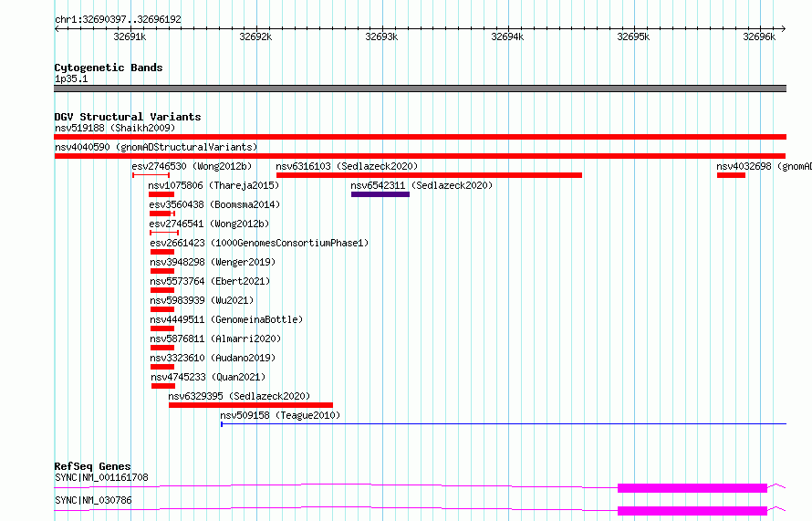The height and width of the screenshot is (521, 812).
Task: Click the SYNC NM_030786 magenta exon block
Action: point(692,511)
